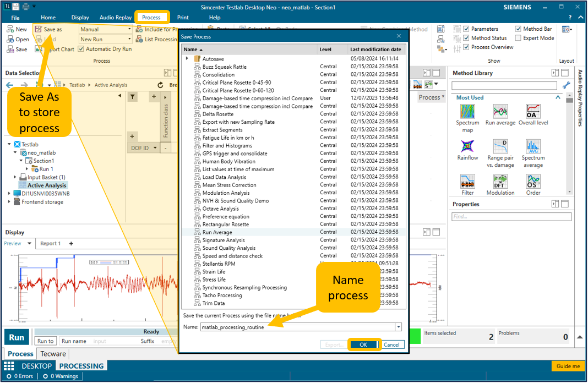Click the process Name input field
This screenshot has height=383, width=588.
[298, 327]
